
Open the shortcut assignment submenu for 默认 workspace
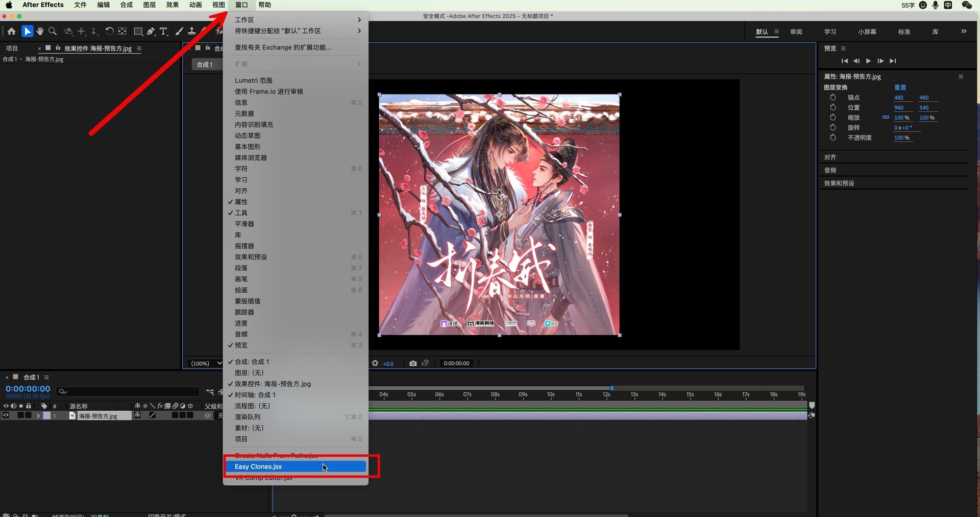296,31
